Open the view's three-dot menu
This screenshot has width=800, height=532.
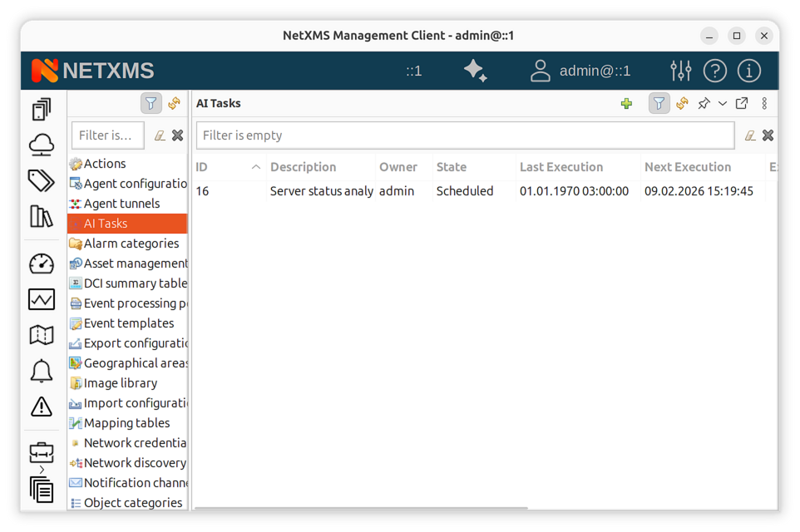(x=764, y=104)
